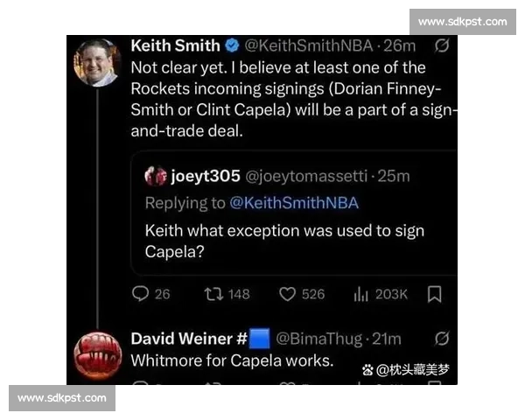Like Keith Smith's tweet with 526 likes
Screen dimensions: 525x420
click(287, 294)
